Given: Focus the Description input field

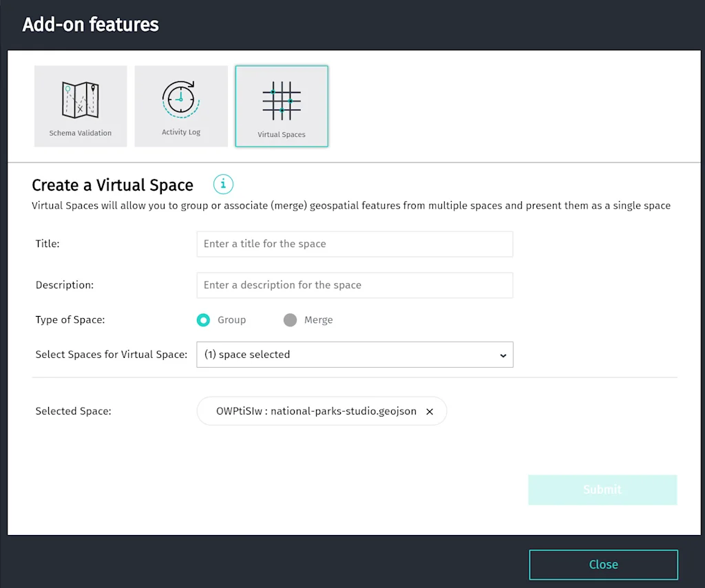Looking at the screenshot, I should tap(355, 285).
